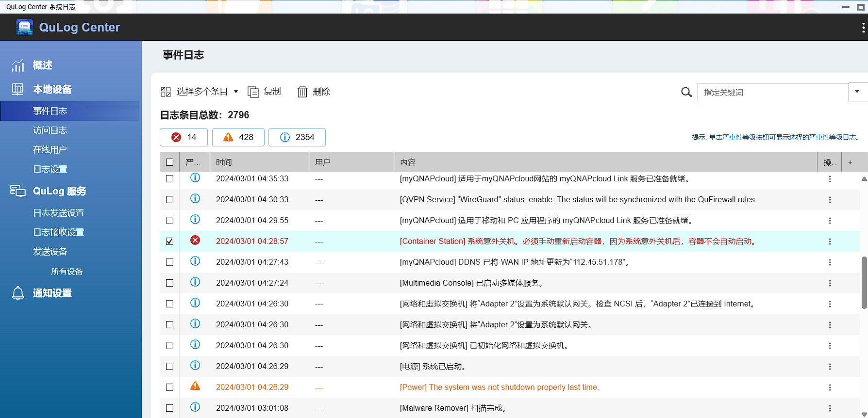868x418 pixels.
Task: Click the QuLog service icon in sidebar
Action: click(x=18, y=191)
